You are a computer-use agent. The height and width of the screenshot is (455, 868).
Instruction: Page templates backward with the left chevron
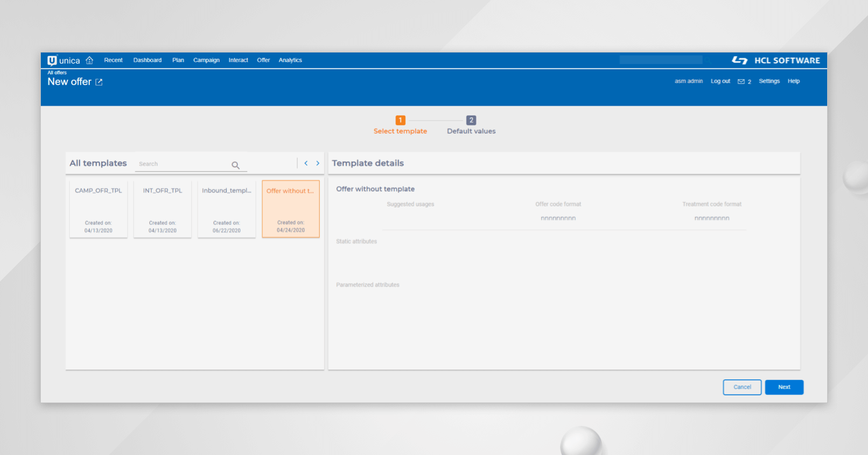pos(306,163)
